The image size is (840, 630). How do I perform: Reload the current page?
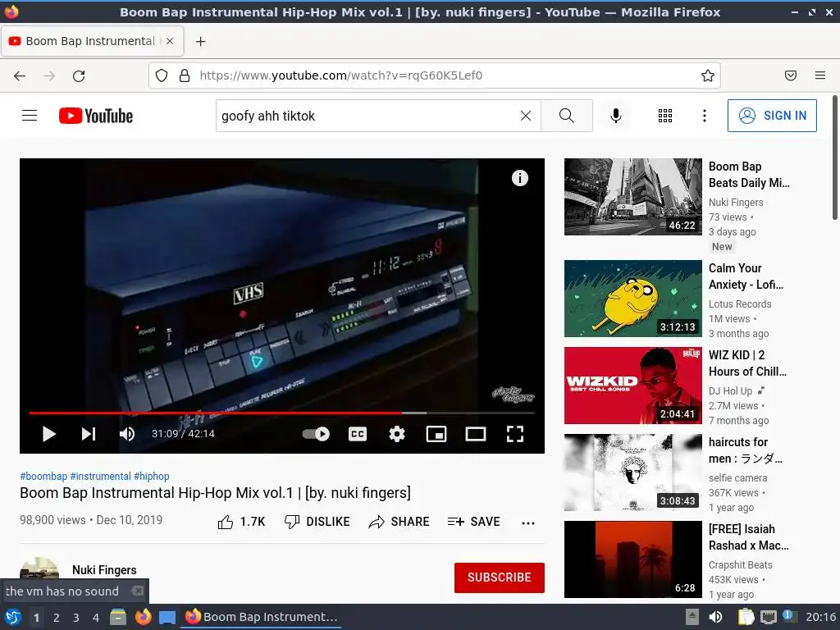click(x=79, y=75)
